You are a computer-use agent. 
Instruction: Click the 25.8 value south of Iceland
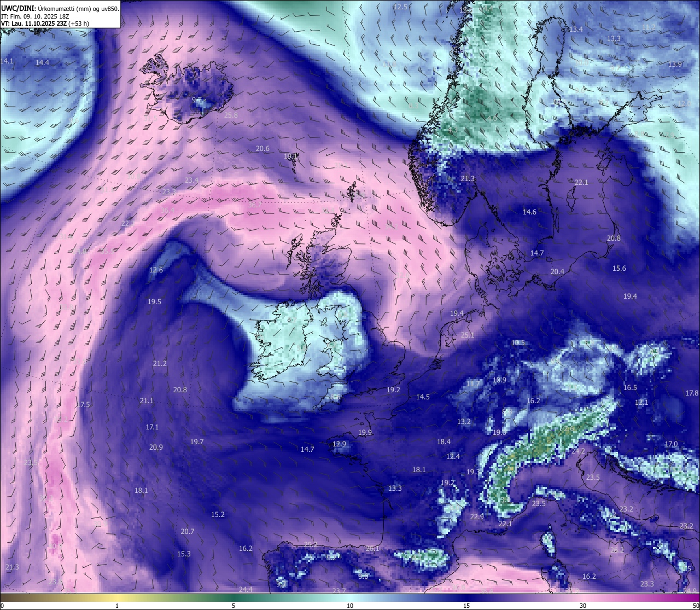coord(231,115)
